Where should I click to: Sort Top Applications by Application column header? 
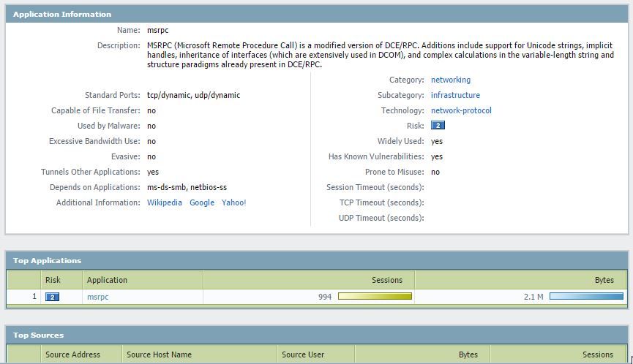143,280
